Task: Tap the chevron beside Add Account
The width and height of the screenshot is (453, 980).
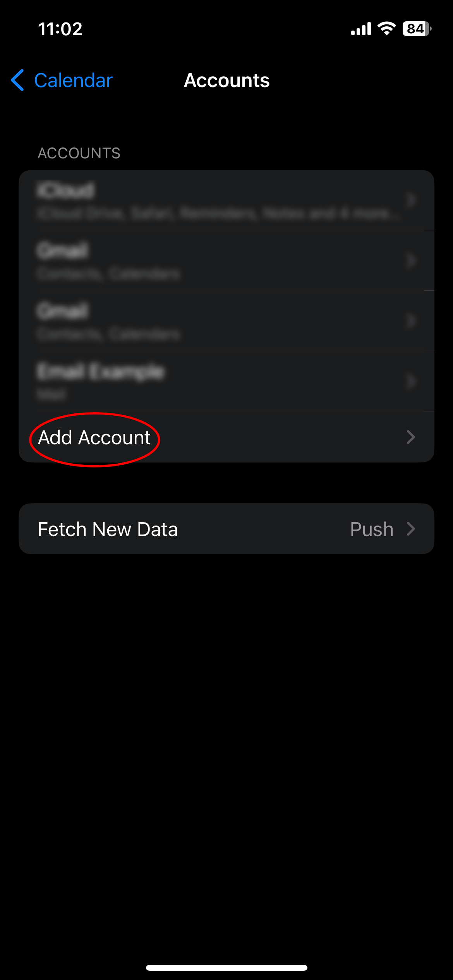Action: point(411,437)
